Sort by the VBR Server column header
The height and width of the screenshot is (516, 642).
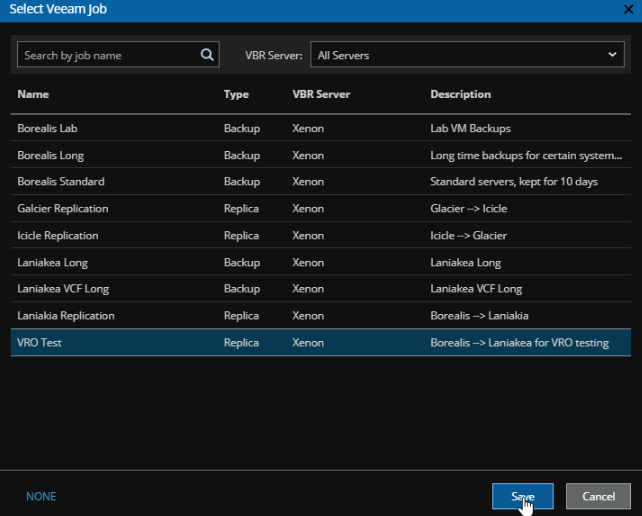click(x=321, y=94)
